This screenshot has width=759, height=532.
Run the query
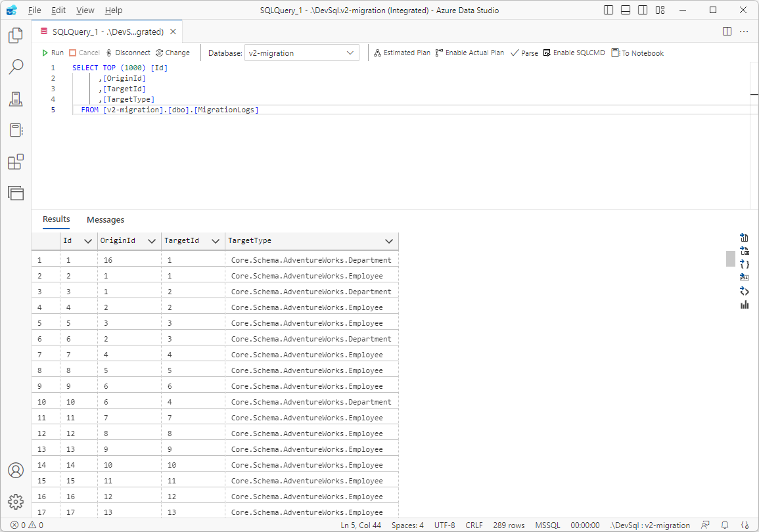[53, 53]
